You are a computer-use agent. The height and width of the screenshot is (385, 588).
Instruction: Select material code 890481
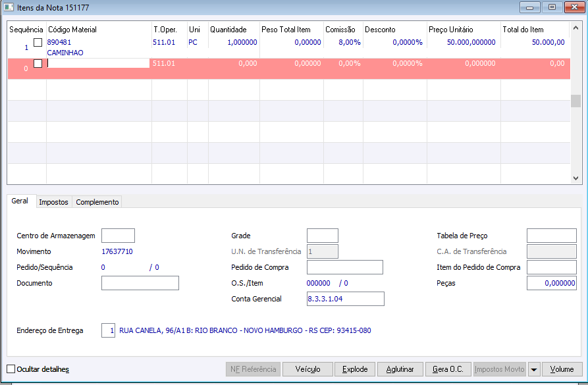(59, 42)
